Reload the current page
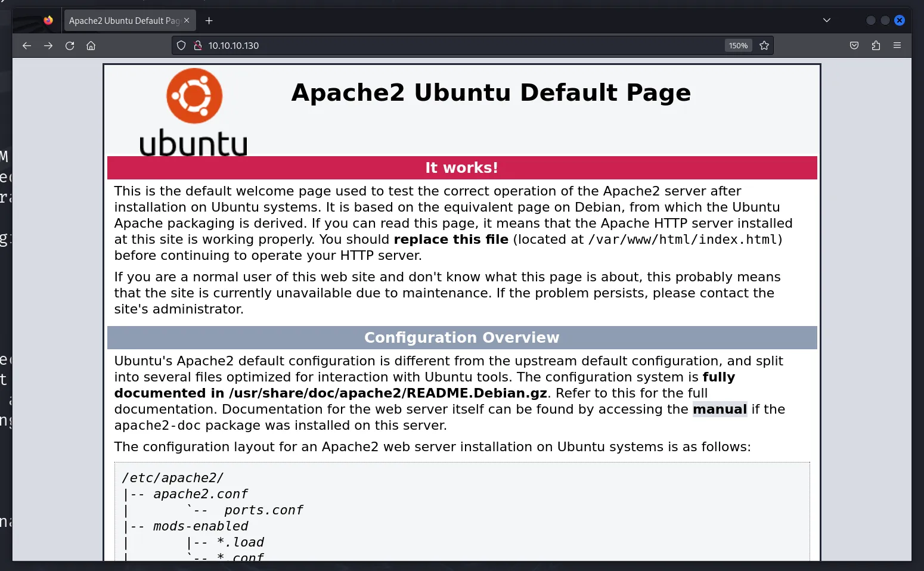Screen dimensions: 924x571 pyautogui.click(x=70, y=46)
